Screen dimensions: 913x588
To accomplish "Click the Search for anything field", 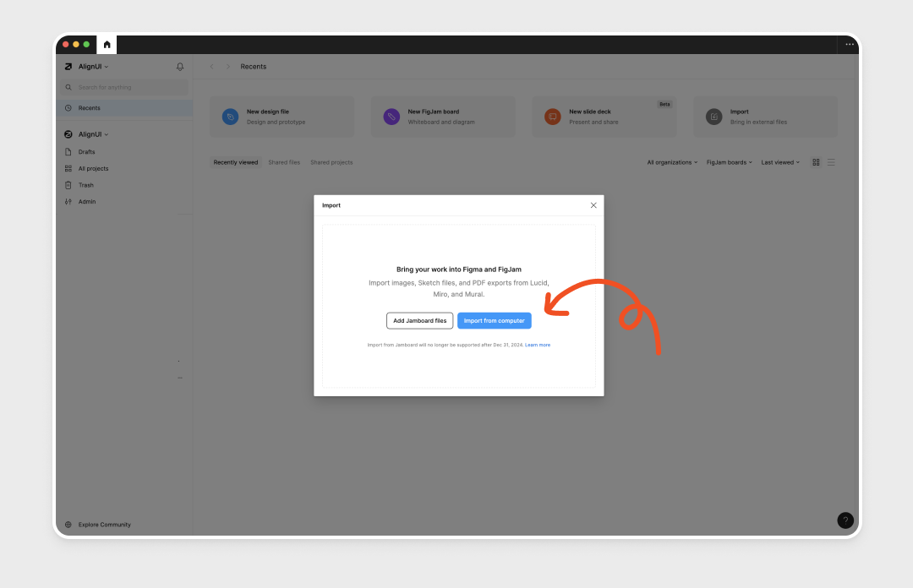I will [x=127, y=87].
